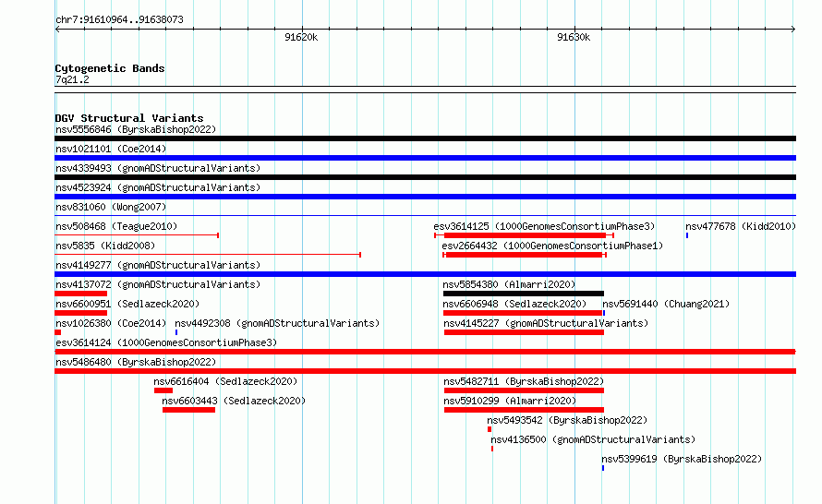Click the black bar under nsv5854380
This screenshot has width=822, height=504.
tap(524, 294)
